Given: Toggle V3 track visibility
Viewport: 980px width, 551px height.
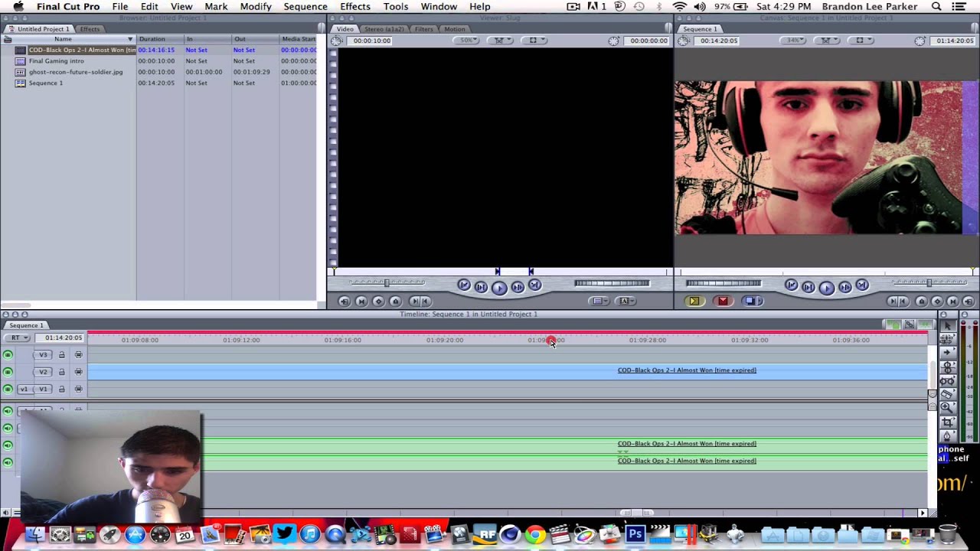Looking at the screenshot, I should point(8,355).
